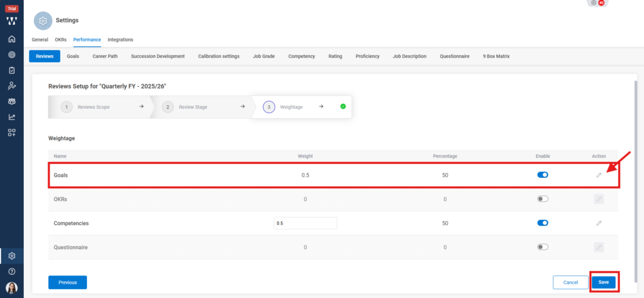Click the Competencies weight input field
Screen dimensions: 644x298
click(306, 223)
